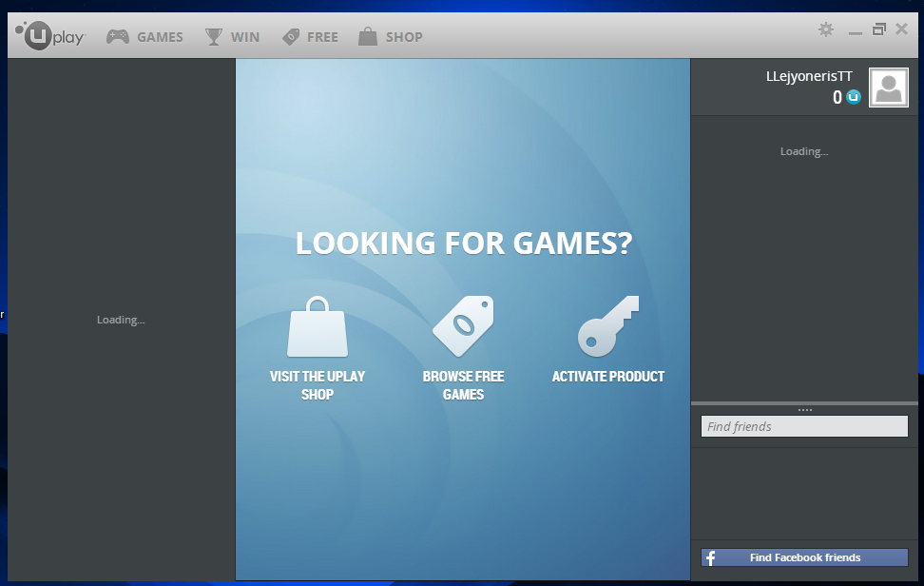Click the large shopping bag icon

318,326
